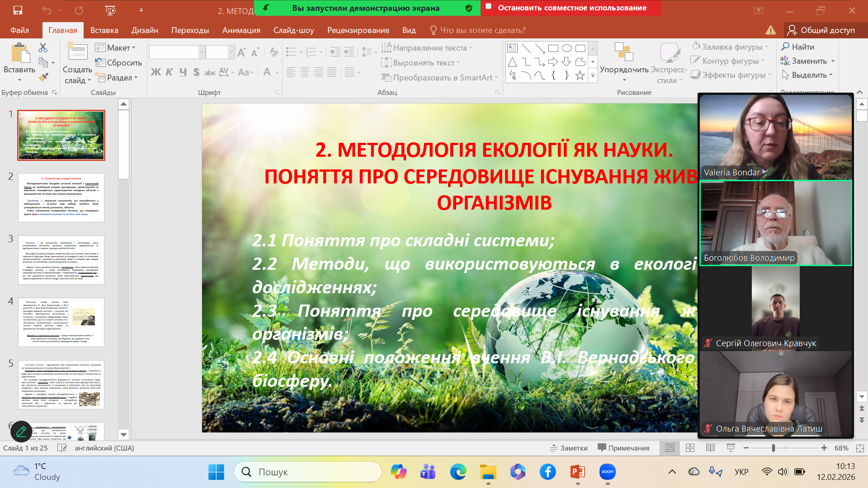Start slideshow from status bar icon
Screen dimensions: 868x488
pos(731,448)
